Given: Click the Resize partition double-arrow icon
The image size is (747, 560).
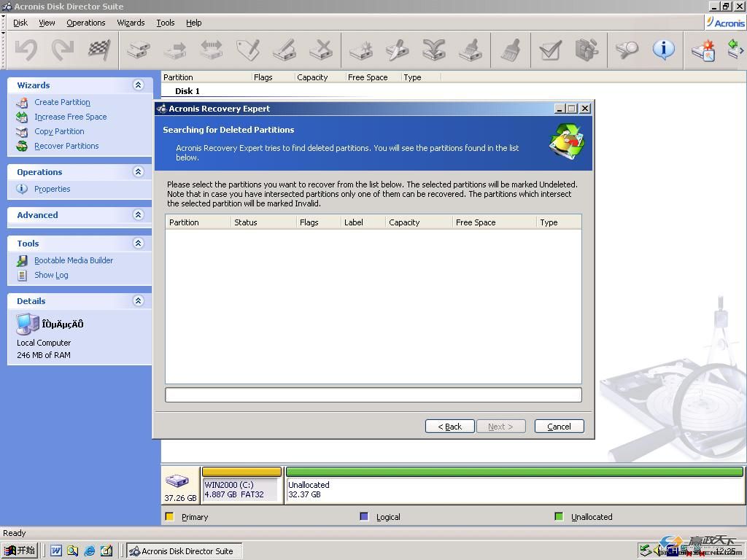Looking at the screenshot, I should click(211, 50).
